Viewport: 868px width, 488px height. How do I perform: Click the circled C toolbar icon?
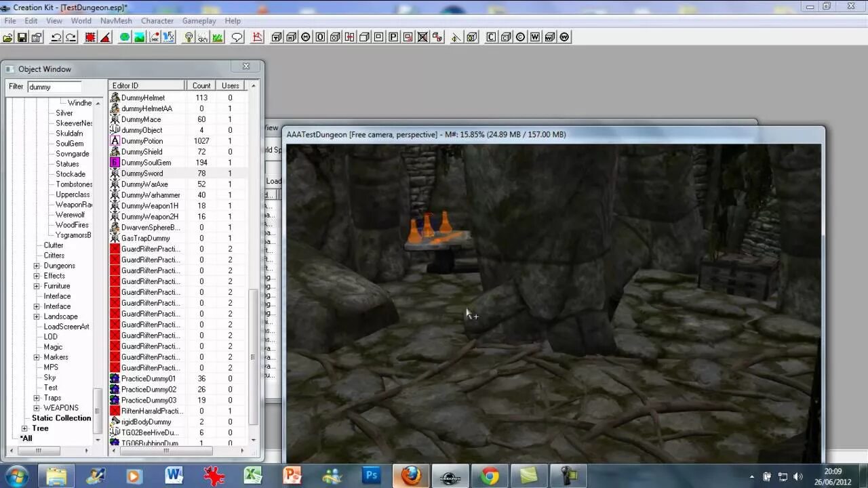point(520,37)
